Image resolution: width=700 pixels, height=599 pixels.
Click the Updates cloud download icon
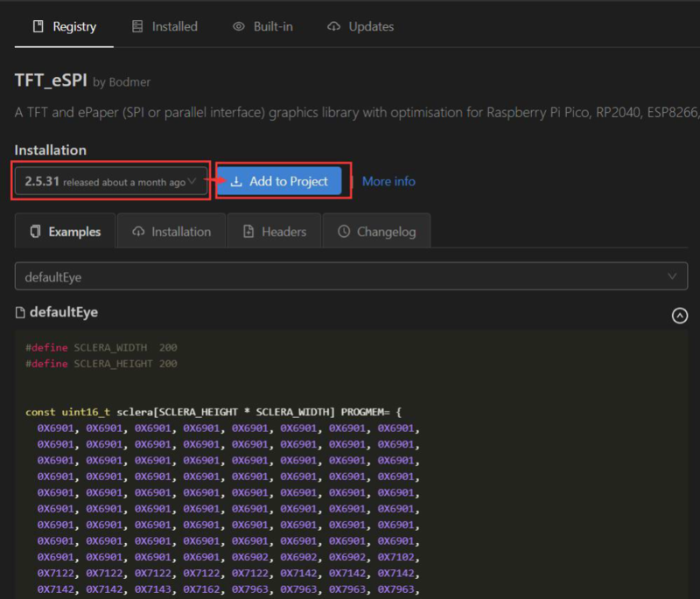(334, 27)
